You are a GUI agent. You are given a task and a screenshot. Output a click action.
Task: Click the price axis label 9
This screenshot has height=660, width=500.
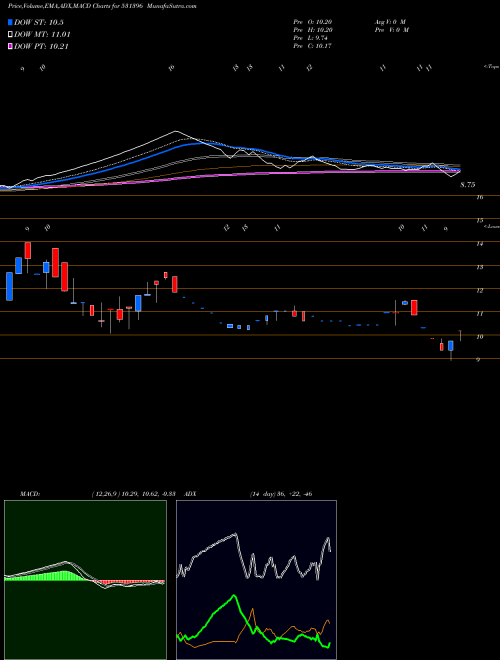pos(479,360)
